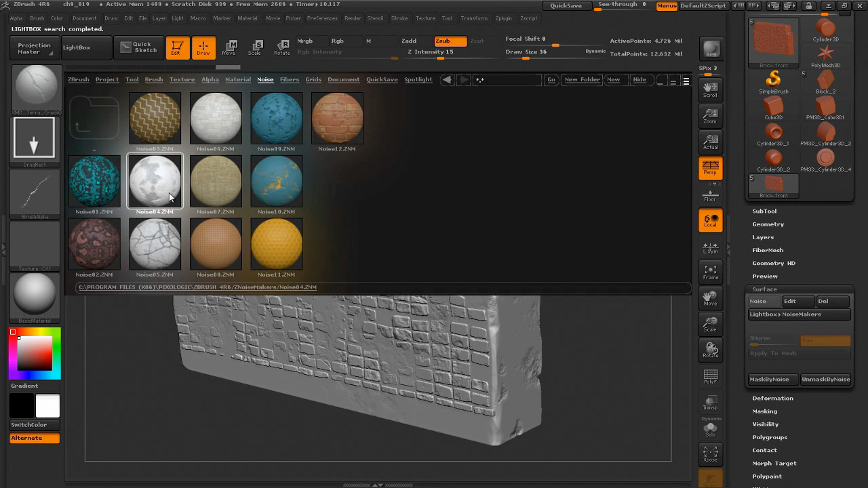The image size is (868, 488).
Task: Select the Scale tool in top shelf
Action: [255, 47]
